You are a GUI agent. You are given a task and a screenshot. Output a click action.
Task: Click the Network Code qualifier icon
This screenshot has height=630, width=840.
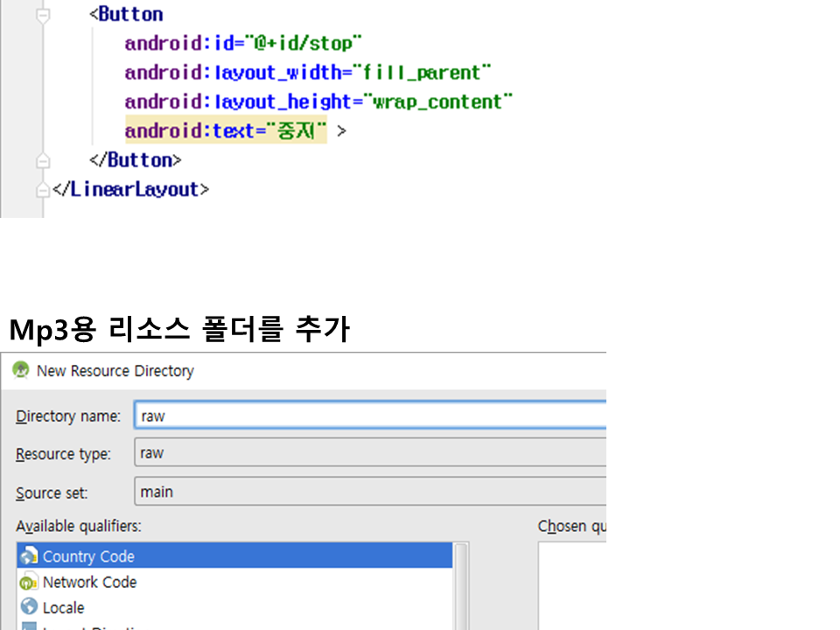(x=29, y=582)
